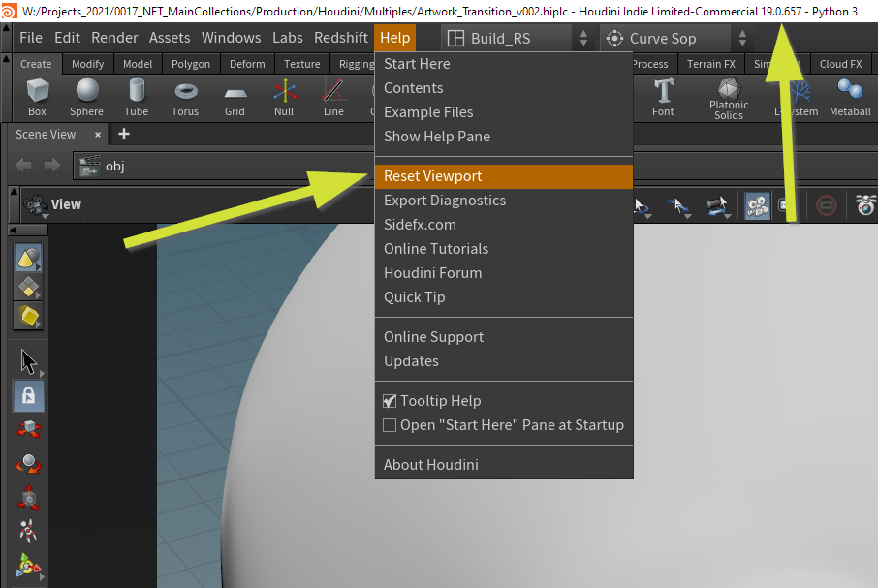Open the Build_RS desktop dropdown
The image size is (878, 588).
tap(517, 38)
